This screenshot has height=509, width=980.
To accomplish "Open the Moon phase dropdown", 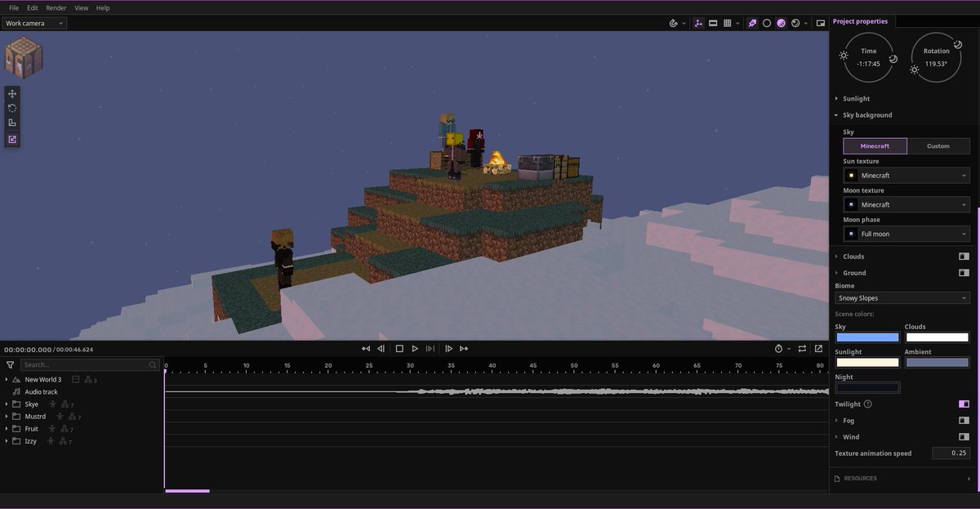I will coord(906,234).
